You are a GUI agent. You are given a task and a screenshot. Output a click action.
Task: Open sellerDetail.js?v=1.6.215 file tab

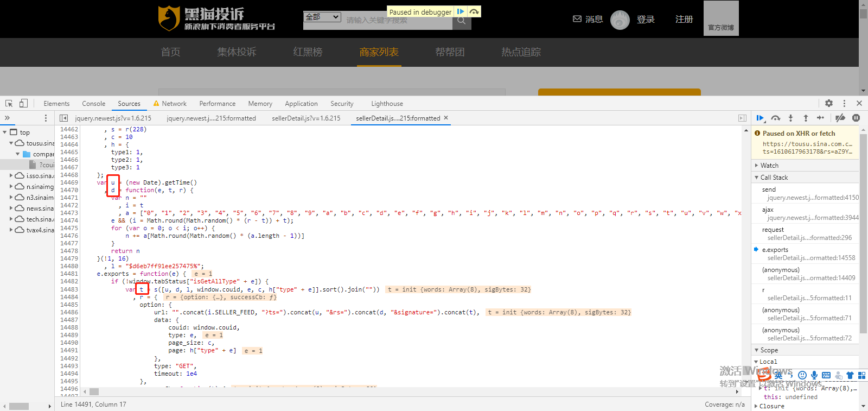point(306,118)
